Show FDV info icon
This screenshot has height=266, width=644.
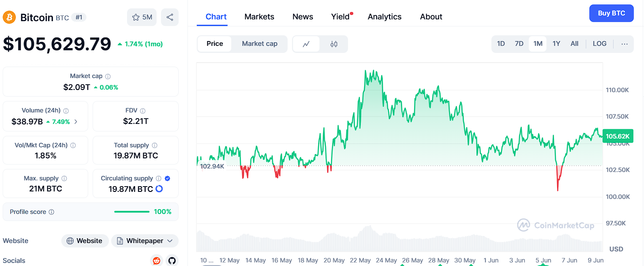[142, 111]
